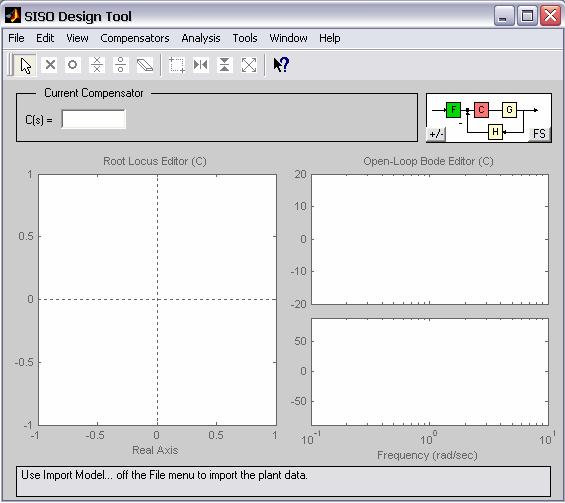The width and height of the screenshot is (565, 503).
Task: Click the MATLAB logo in the title bar
Action: coord(13,15)
